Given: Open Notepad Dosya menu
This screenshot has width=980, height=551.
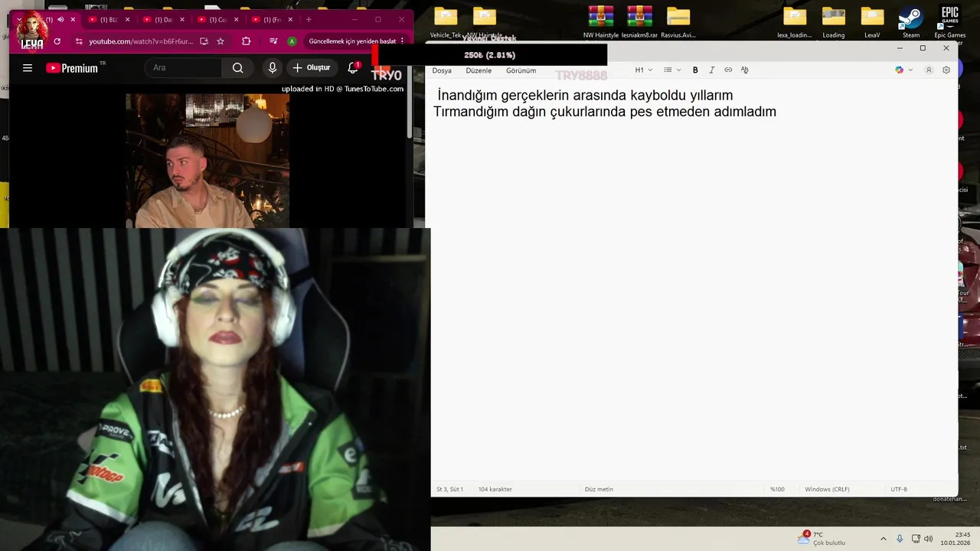Looking at the screenshot, I should coord(442,70).
